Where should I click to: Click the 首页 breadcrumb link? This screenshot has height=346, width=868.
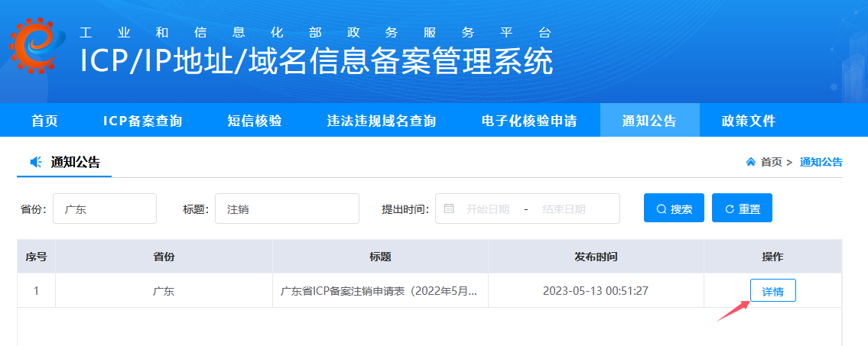click(x=771, y=162)
